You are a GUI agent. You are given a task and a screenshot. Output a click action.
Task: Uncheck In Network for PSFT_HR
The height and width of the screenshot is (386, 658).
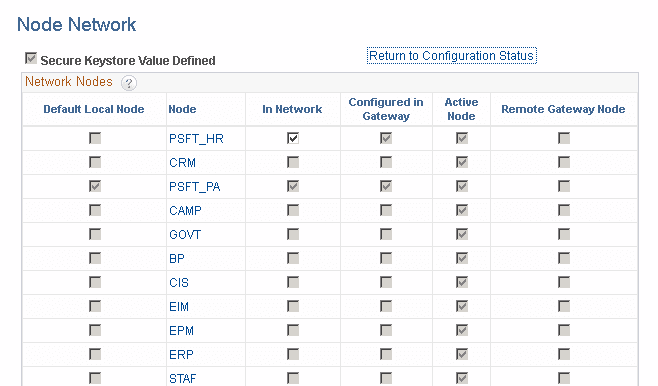click(x=293, y=138)
